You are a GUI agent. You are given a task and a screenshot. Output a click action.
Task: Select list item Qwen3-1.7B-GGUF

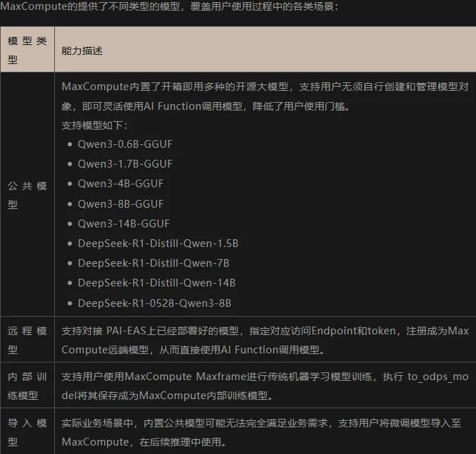click(125, 164)
